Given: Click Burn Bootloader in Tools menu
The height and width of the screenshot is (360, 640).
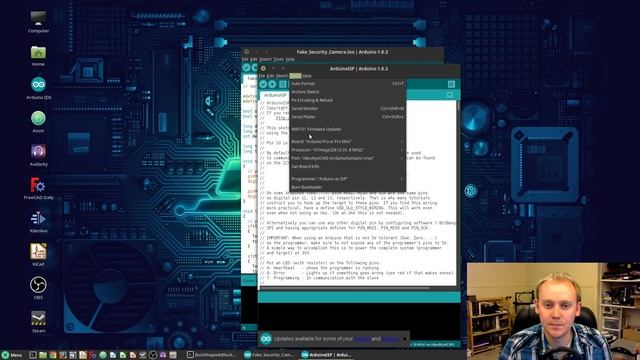Looking at the screenshot, I should point(347,187).
